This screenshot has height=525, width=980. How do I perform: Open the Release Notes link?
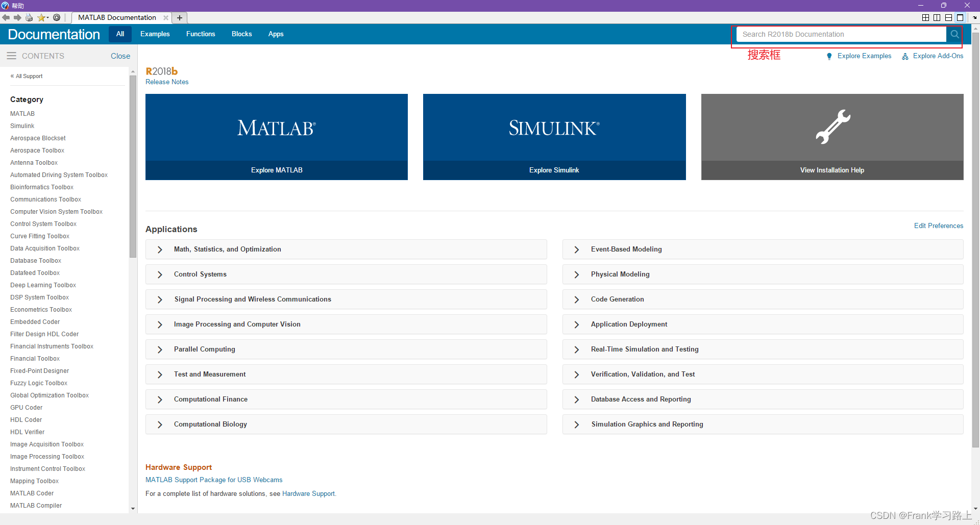pyautogui.click(x=167, y=82)
